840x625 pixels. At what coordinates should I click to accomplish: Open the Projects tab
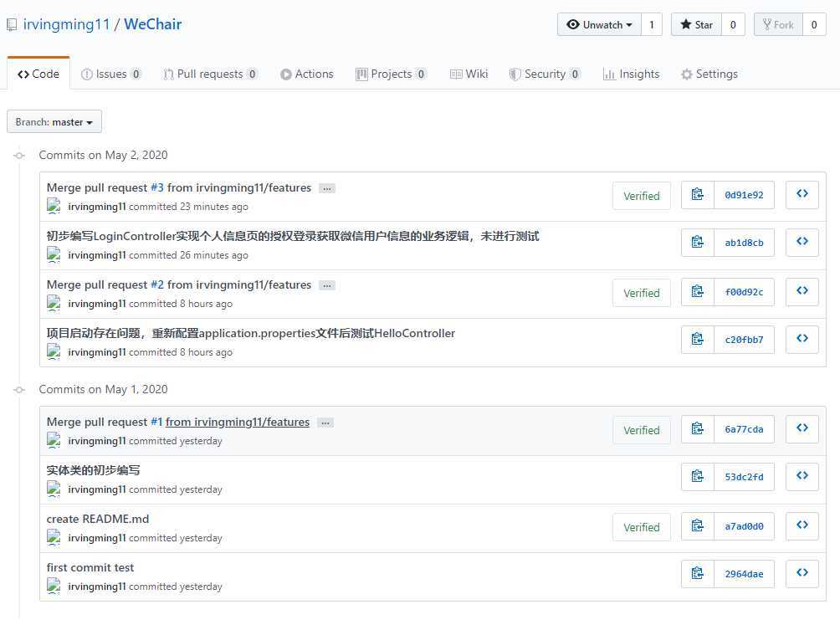(x=391, y=74)
